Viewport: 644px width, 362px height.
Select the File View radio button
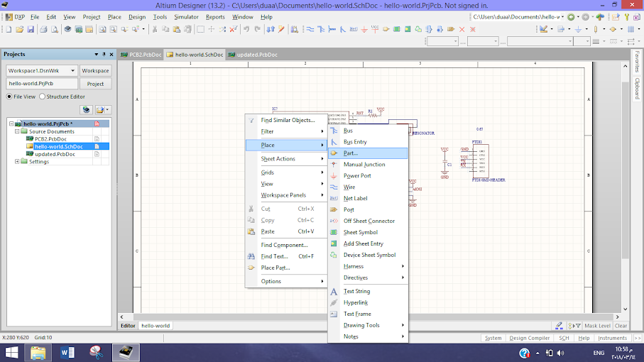(x=9, y=97)
